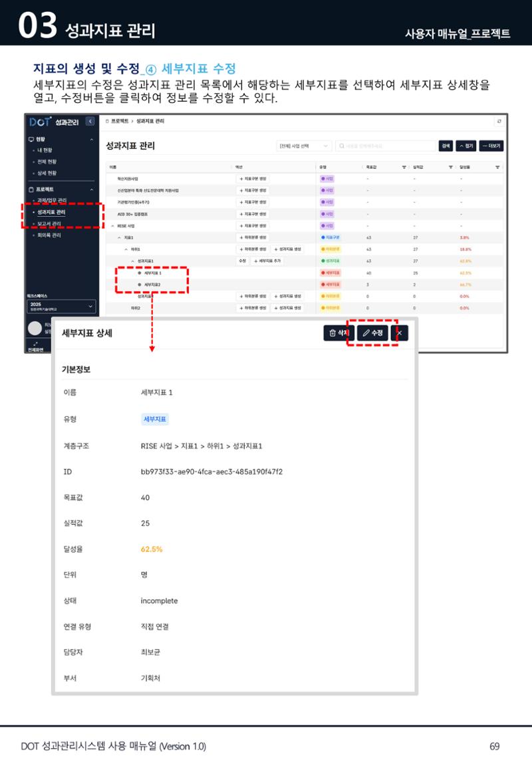Click the search magnifier in search box
The image size is (532, 768).
(342, 146)
